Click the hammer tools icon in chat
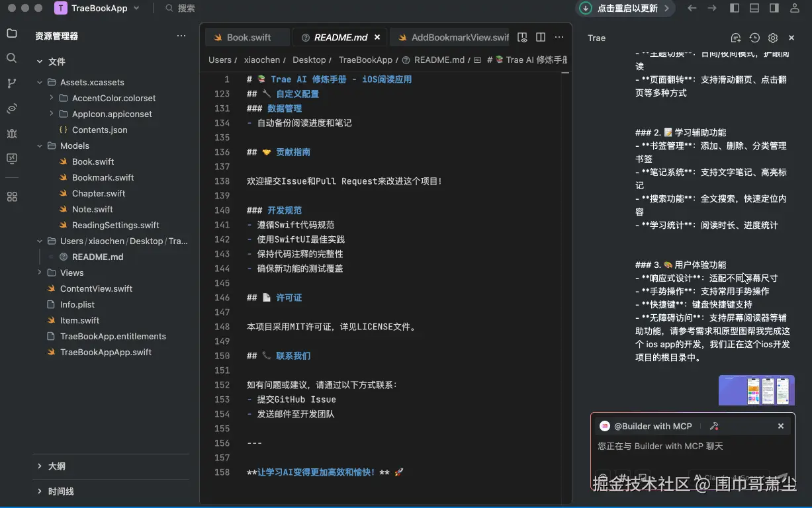Image resolution: width=812 pixels, height=508 pixels. point(713,426)
